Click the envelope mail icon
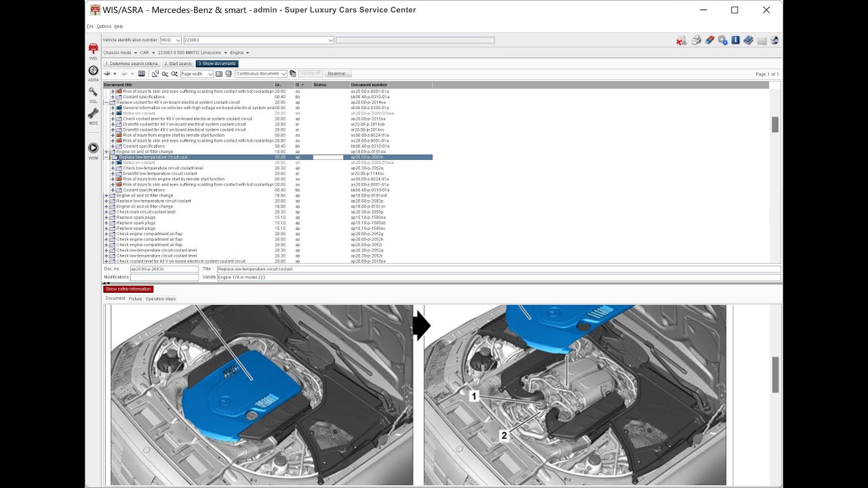Viewport: 868px width, 488px height. click(x=762, y=41)
